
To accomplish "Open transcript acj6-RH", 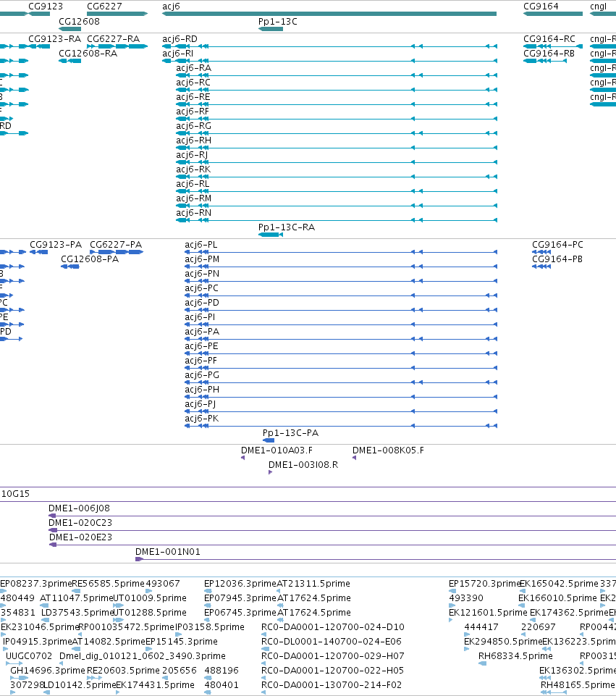I will click(x=193, y=141).
